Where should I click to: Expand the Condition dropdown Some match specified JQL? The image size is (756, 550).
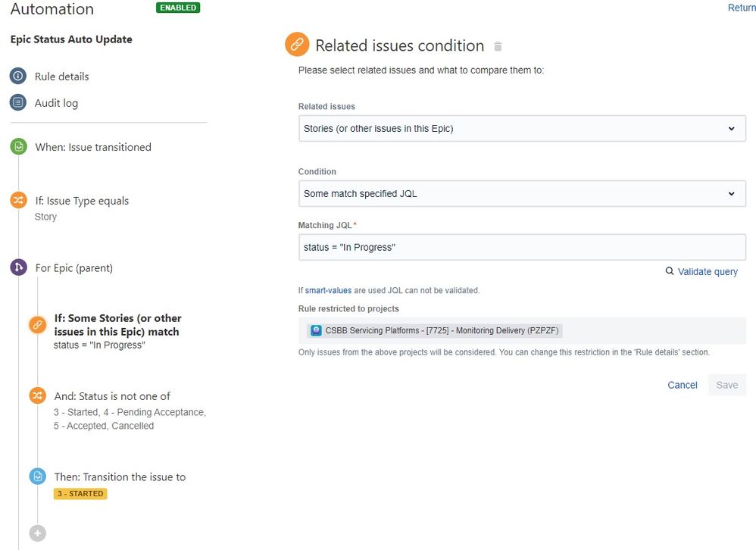coord(522,193)
